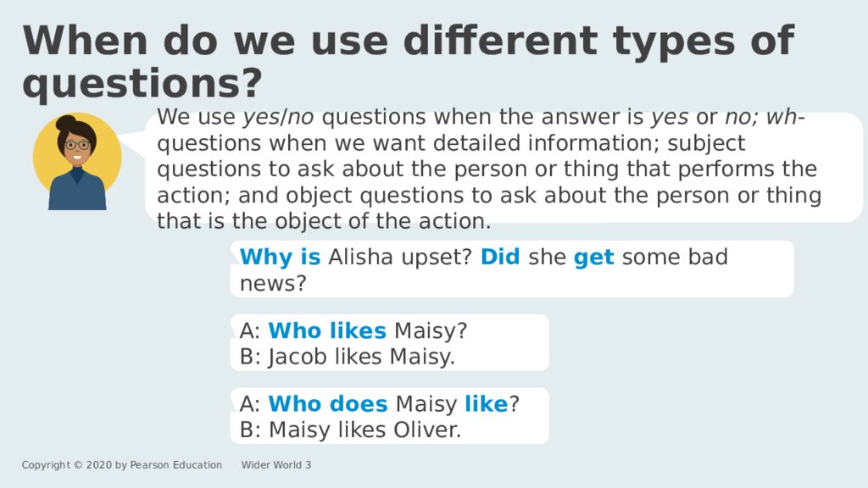The height and width of the screenshot is (488, 868).
Task: Click the blue word 'Did'
Action: 500,257
